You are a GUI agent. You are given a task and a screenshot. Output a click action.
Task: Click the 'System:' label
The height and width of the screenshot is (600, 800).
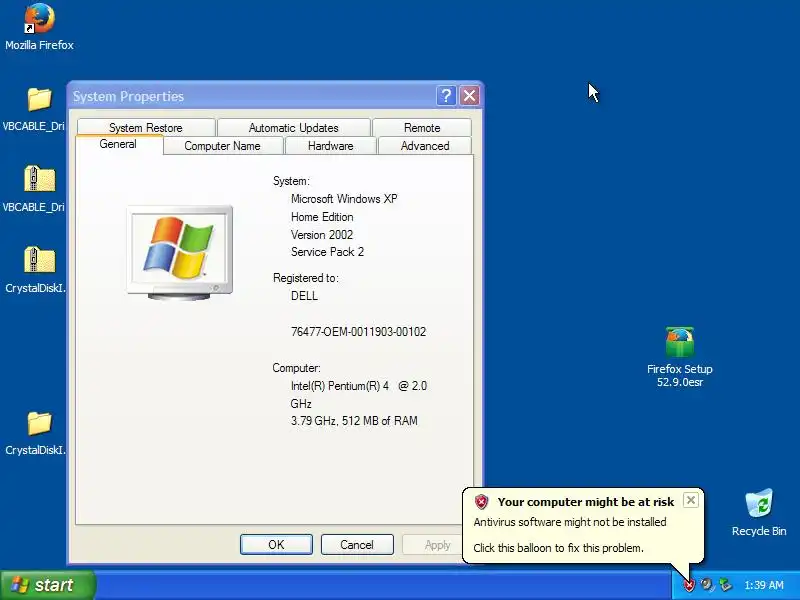tap(291, 181)
